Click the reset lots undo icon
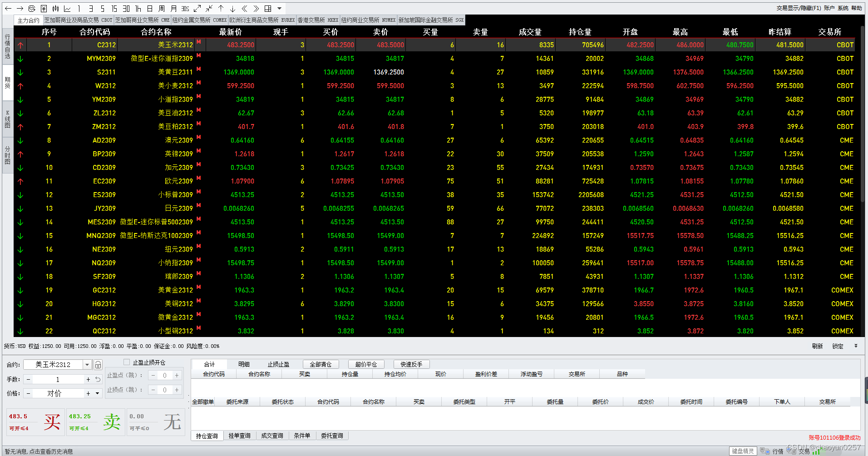Image resolution: width=868 pixels, height=456 pixels. click(98, 379)
